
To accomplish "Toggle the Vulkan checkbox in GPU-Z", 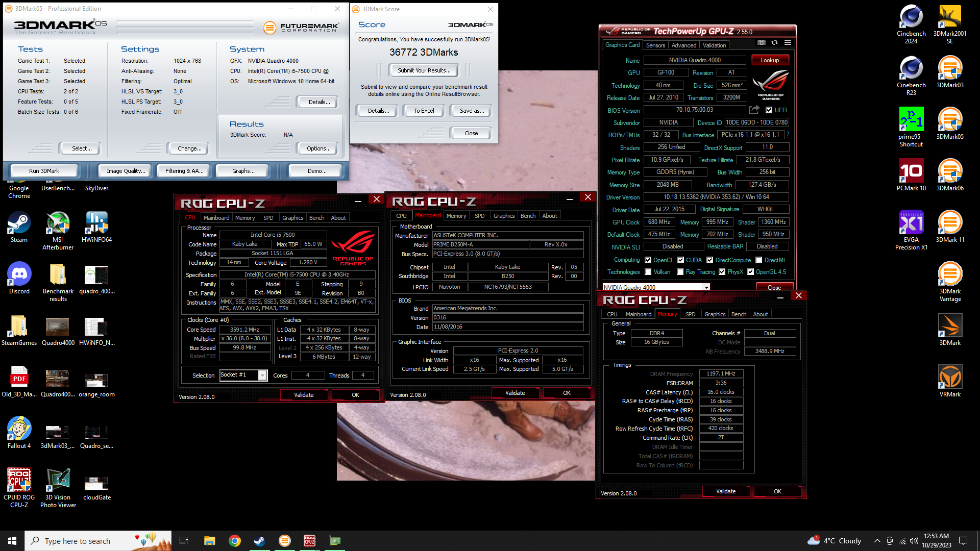I will [648, 272].
